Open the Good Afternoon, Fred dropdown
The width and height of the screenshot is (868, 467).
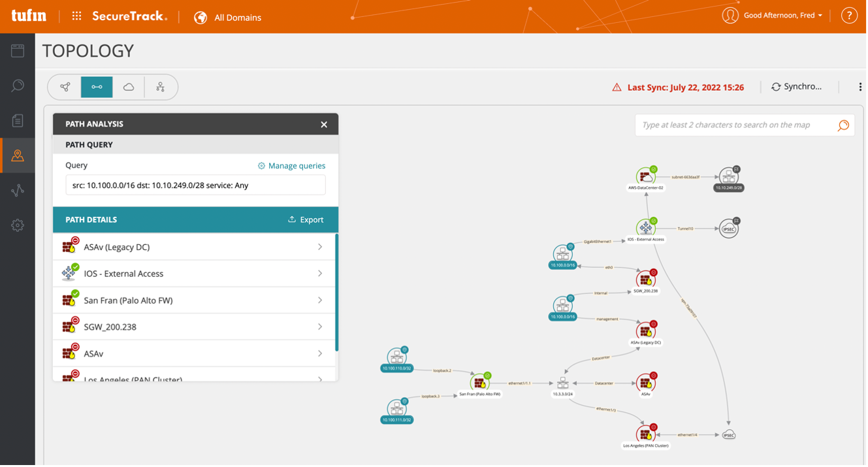[783, 16]
